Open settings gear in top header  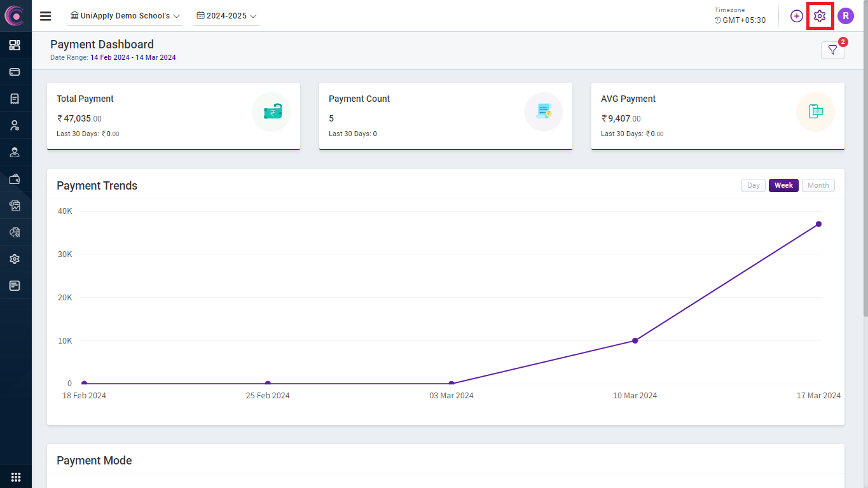[x=820, y=16]
